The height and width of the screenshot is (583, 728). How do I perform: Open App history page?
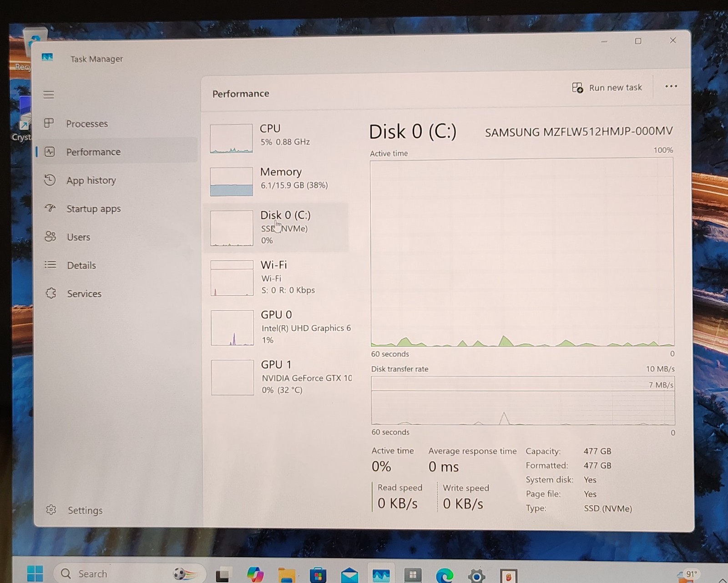(116, 181)
